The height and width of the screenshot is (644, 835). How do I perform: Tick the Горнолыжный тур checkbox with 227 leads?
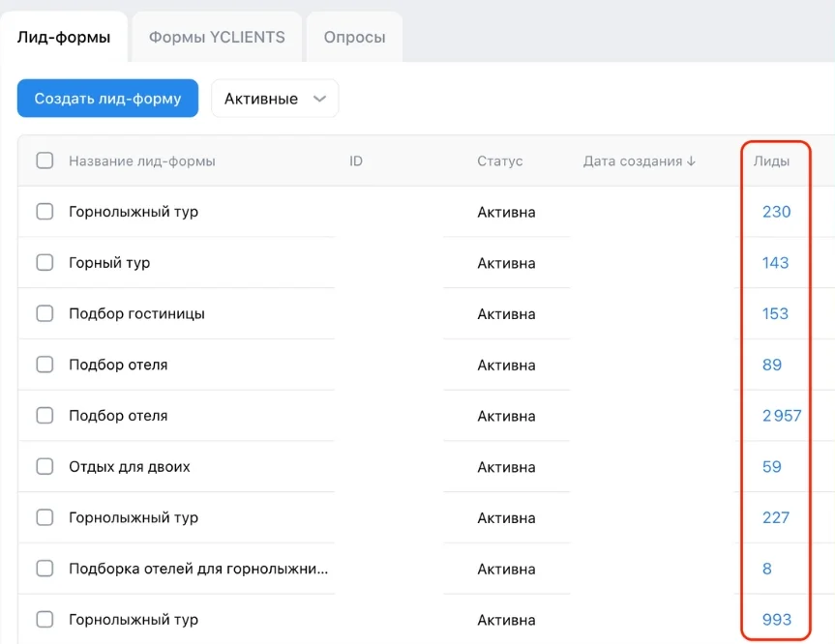coord(45,517)
